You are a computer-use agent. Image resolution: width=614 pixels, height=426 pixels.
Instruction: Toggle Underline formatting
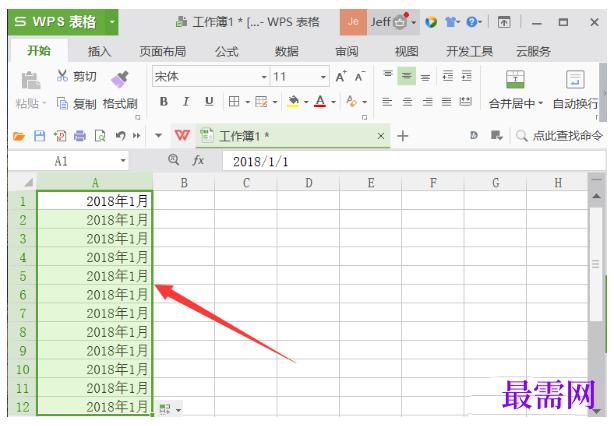(x=209, y=102)
